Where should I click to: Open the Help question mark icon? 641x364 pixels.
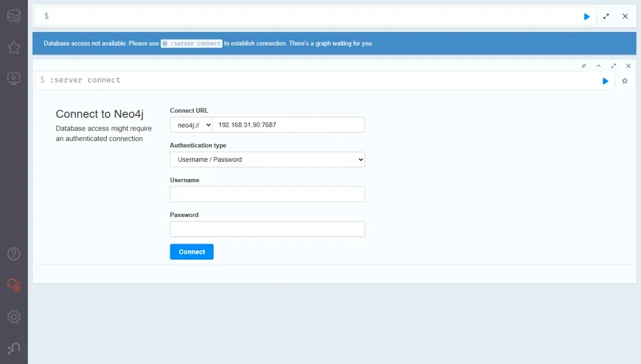coord(14,254)
